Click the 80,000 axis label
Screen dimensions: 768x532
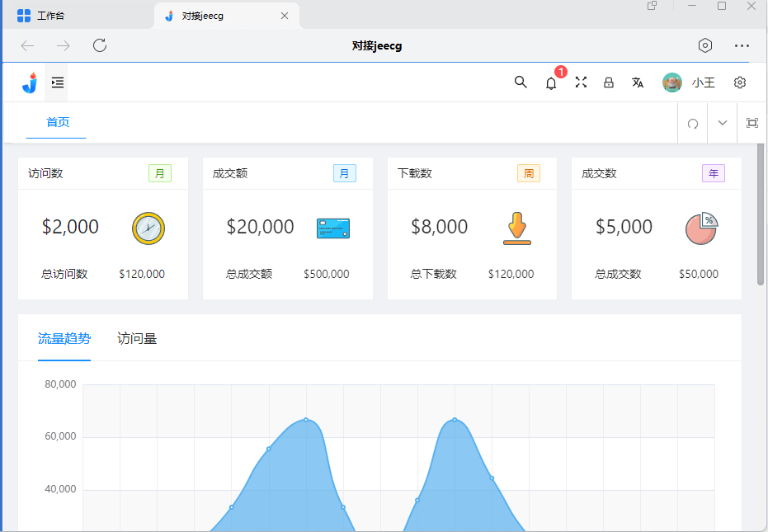click(x=60, y=384)
